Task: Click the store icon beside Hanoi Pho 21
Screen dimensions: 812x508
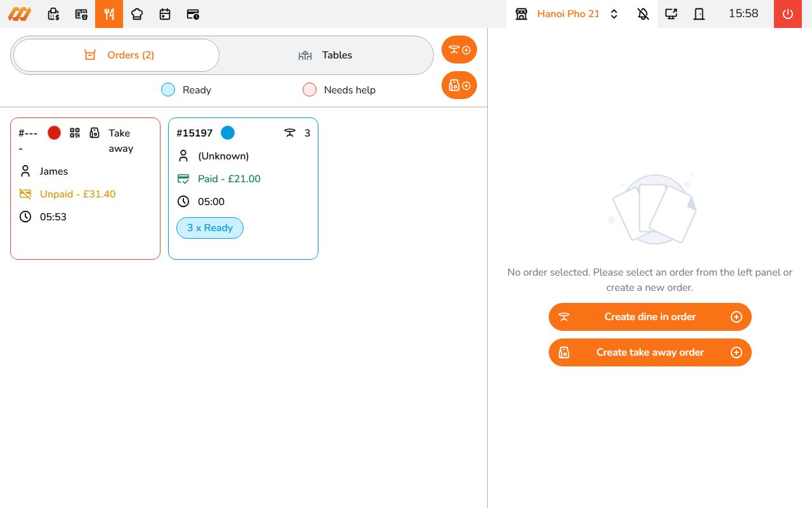Action: click(x=521, y=14)
